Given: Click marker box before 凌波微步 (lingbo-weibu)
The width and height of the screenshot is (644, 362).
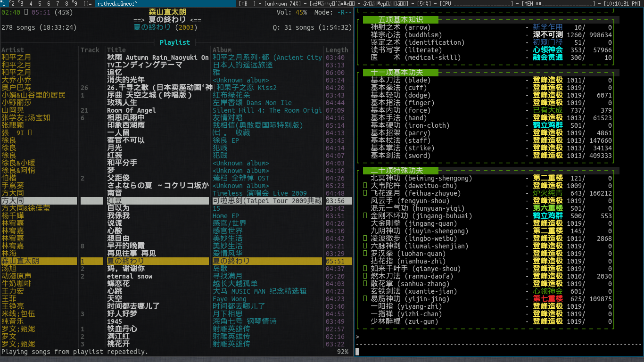Looking at the screenshot, I should [365, 239].
